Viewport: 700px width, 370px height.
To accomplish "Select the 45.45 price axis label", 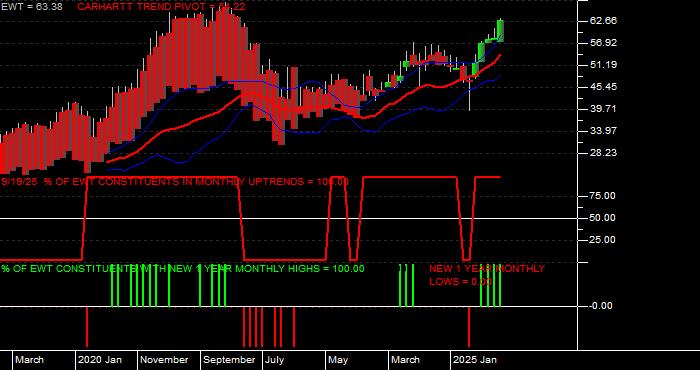I will pos(603,87).
